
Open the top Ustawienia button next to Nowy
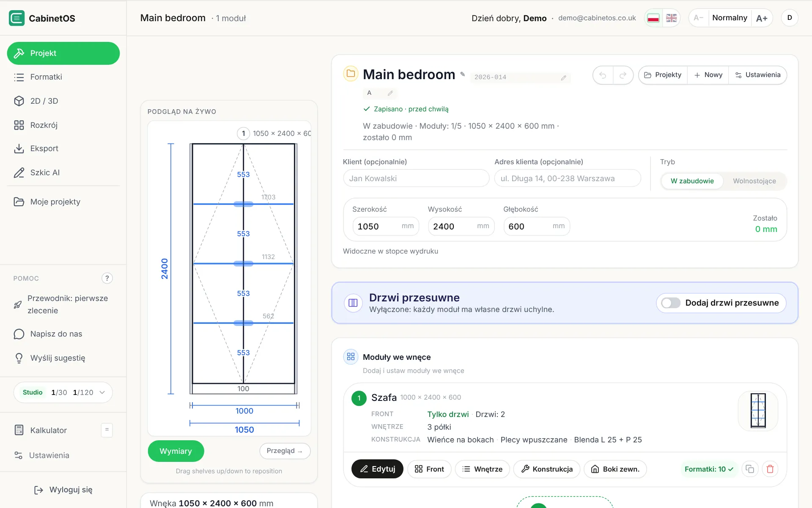757,75
